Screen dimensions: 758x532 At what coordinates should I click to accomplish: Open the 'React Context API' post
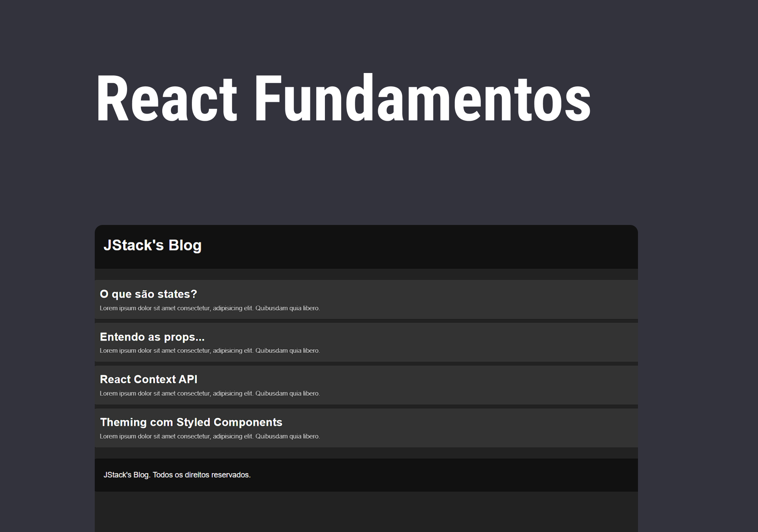coord(149,380)
